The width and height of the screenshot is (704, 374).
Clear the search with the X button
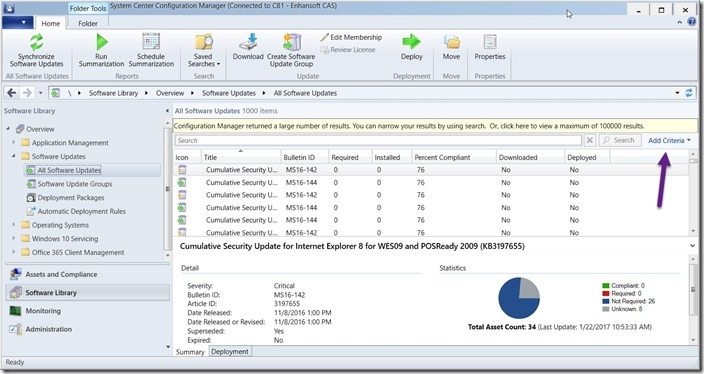[x=590, y=141]
